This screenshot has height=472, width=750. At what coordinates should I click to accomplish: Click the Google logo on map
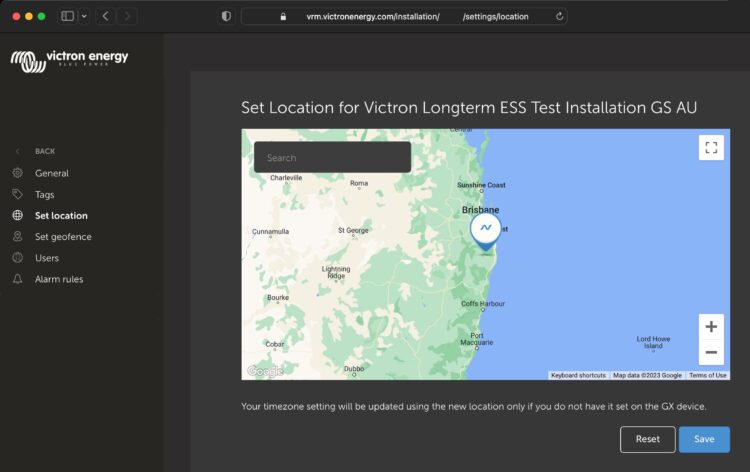click(265, 371)
